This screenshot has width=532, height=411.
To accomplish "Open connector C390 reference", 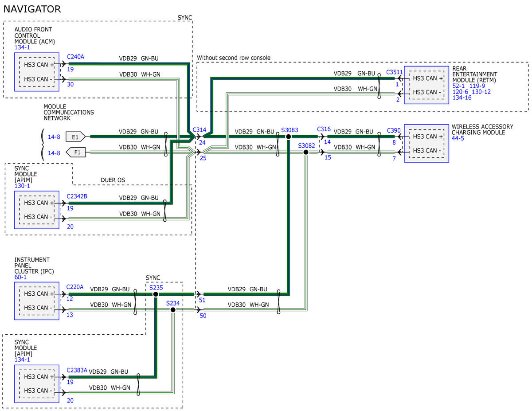I will point(393,130).
